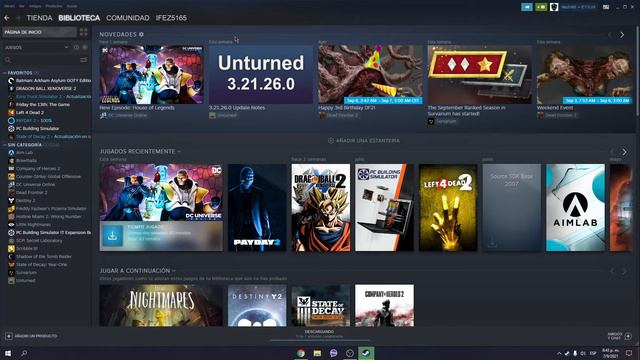Click Freddy Fazbear's Pizzeria Simulator icon

(11, 209)
